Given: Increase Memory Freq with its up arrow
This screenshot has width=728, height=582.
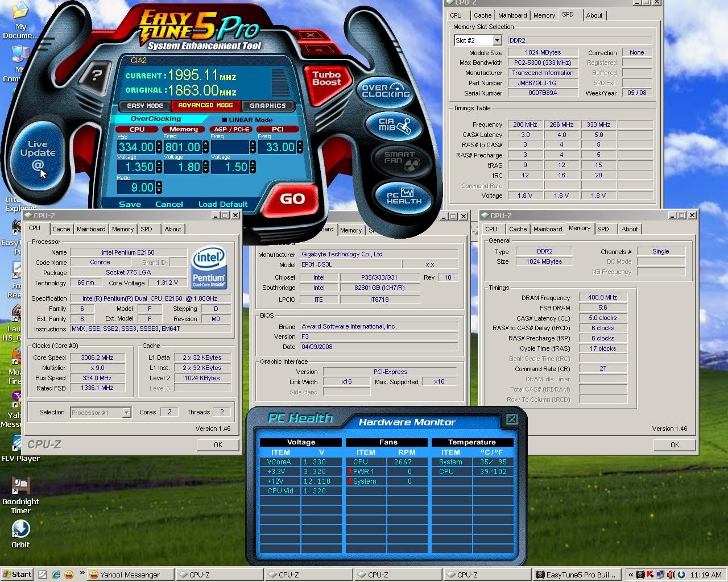Looking at the screenshot, I should [205, 144].
